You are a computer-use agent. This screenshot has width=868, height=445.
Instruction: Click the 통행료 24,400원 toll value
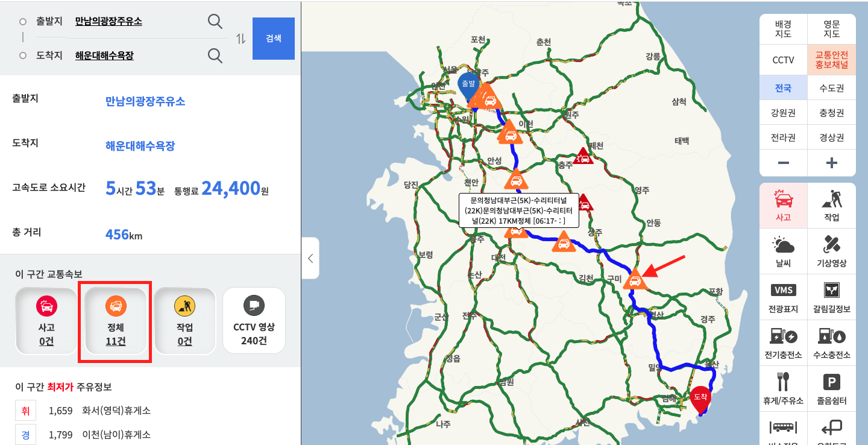click(234, 189)
